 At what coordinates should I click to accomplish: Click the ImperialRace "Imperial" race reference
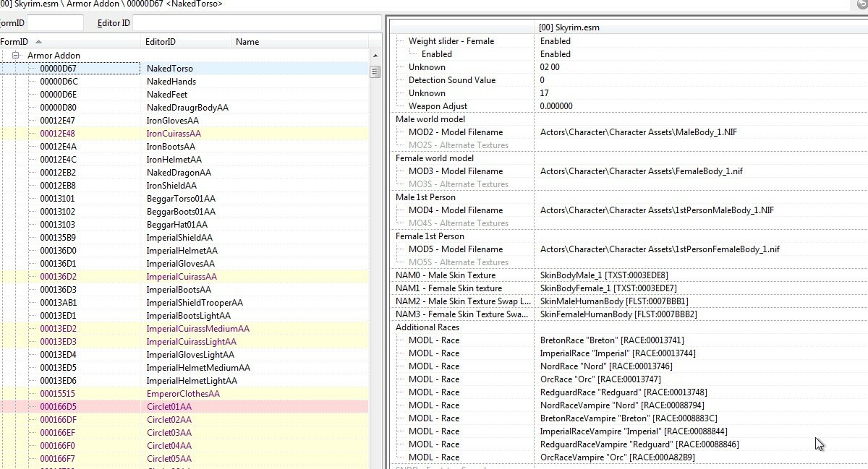pos(618,353)
